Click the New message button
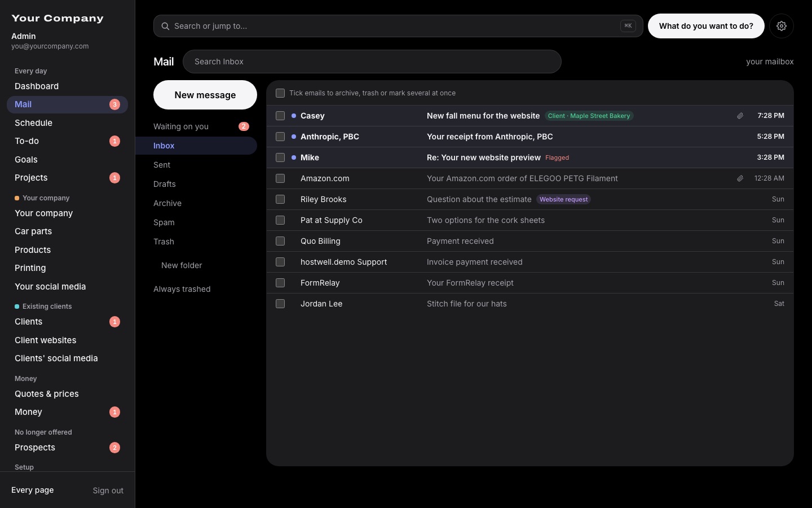This screenshot has height=508, width=812. (x=205, y=95)
